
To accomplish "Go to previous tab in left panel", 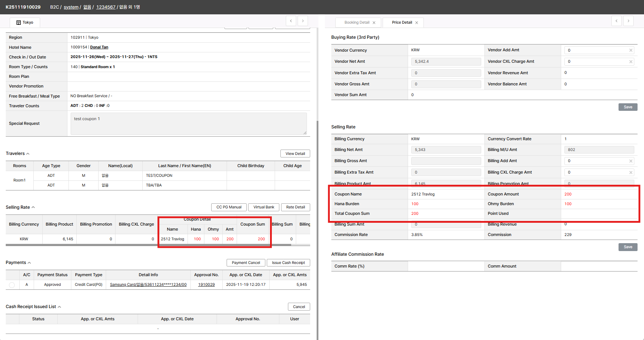I will (x=291, y=21).
